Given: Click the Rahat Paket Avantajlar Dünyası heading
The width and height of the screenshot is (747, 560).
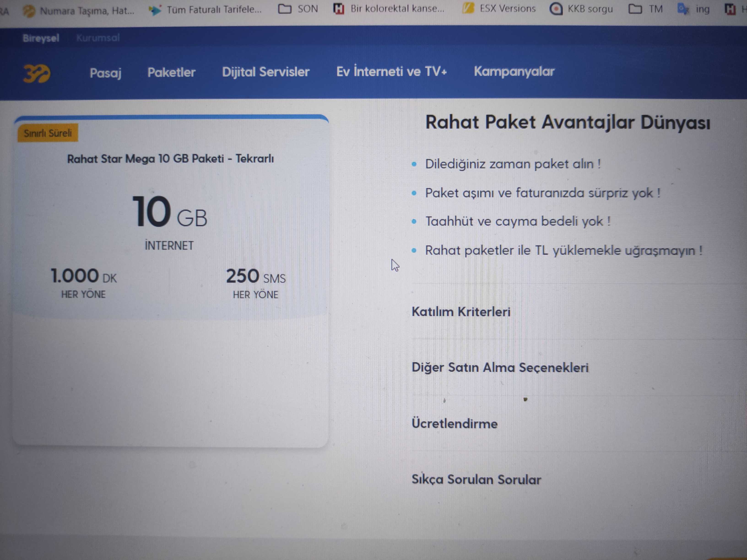Looking at the screenshot, I should click(x=568, y=122).
